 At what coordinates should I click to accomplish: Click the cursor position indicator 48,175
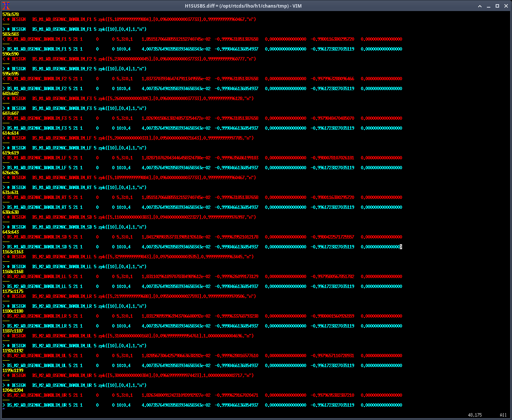coord(475,415)
